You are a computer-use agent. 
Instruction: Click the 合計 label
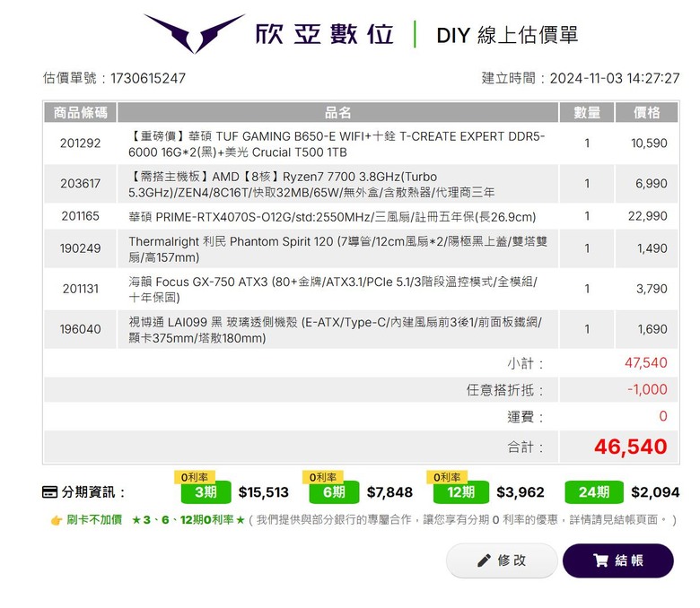click(x=525, y=447)
